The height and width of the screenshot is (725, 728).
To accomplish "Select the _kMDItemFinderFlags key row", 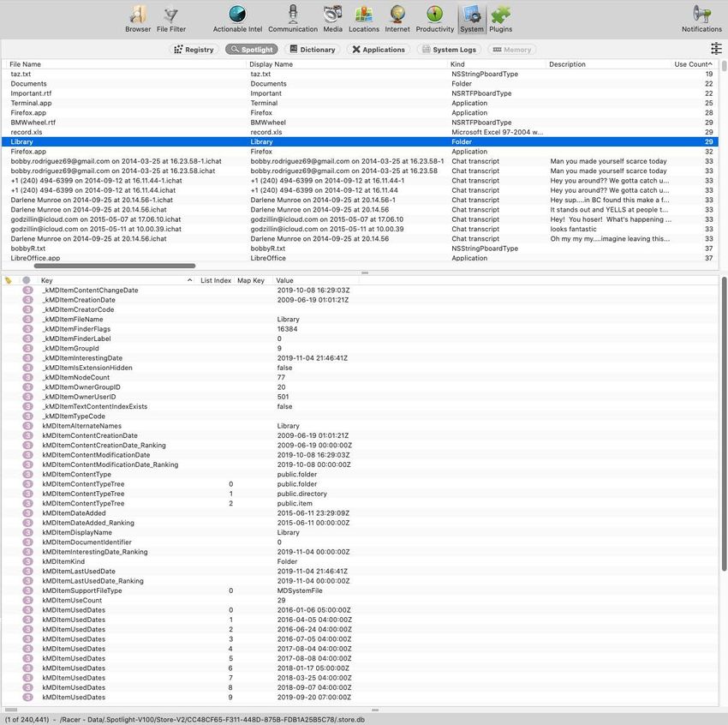I will (x=360, y=329).
